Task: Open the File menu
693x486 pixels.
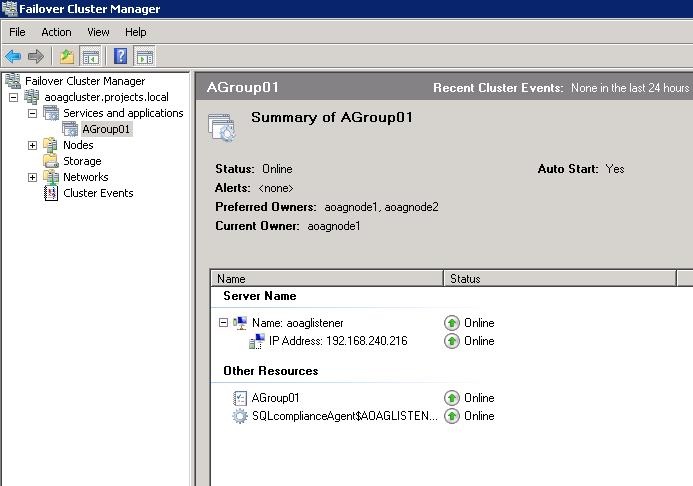Action: pyautogui.click(x=17, y=32)
